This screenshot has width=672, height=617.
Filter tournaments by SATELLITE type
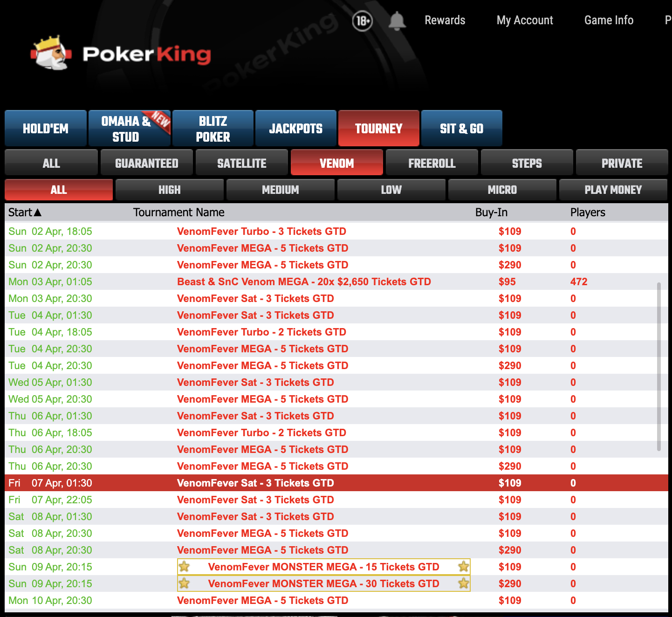pyautogui.click(x=241, y=163)
